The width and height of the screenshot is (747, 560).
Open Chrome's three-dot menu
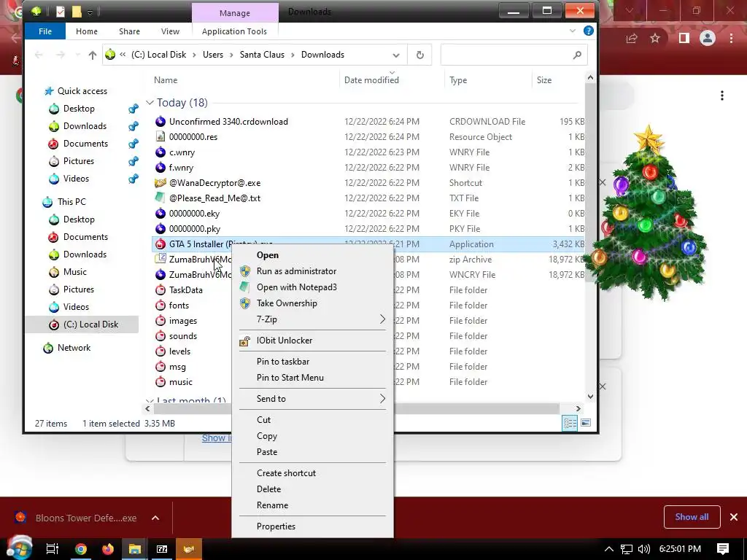tap(731, 38)
